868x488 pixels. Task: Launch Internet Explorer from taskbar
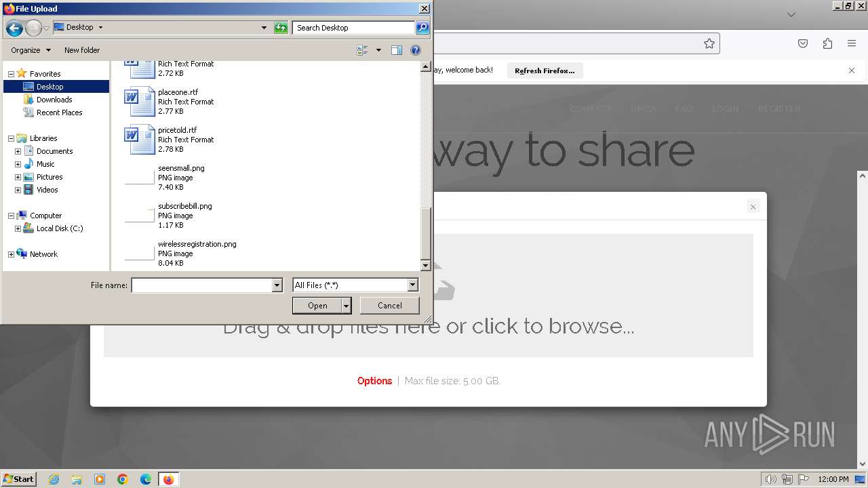click(x=54, y=479)
